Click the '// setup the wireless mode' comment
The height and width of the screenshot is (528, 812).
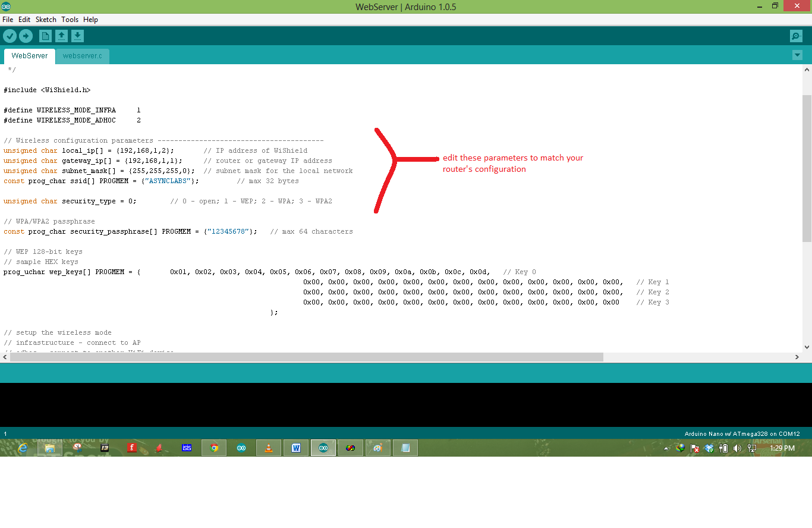tap(57, 332)
